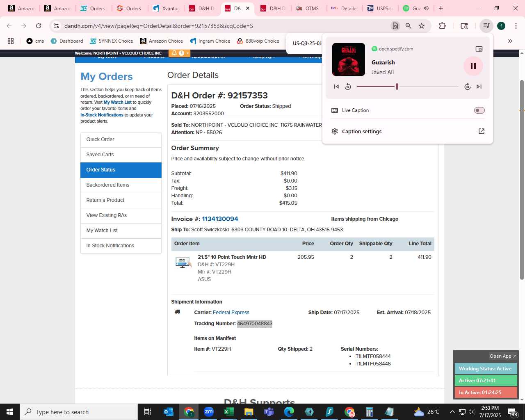Select Backordered Items in sidebar
This screenshot has width=525, height=420.
tap(121, 185)
